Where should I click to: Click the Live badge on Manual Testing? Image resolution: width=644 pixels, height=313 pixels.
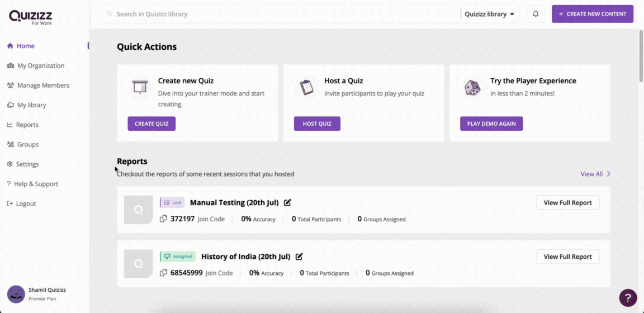[172, 202]
